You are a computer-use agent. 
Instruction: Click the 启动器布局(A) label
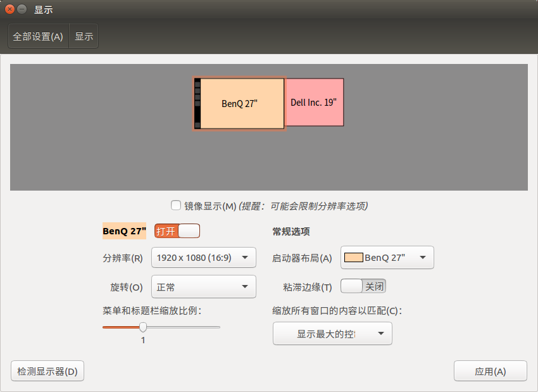pos(302,258)
